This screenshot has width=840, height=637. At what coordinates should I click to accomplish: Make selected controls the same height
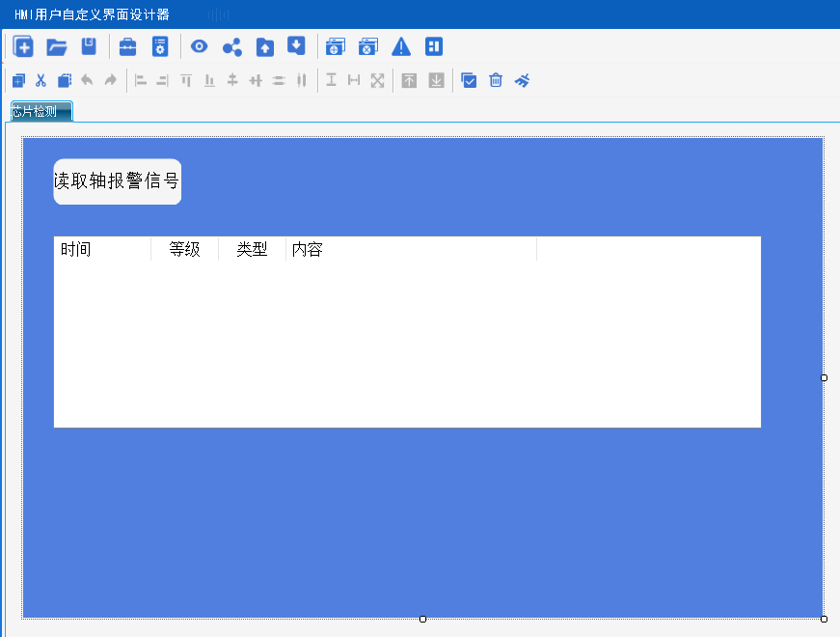click(x=331, y=80)
